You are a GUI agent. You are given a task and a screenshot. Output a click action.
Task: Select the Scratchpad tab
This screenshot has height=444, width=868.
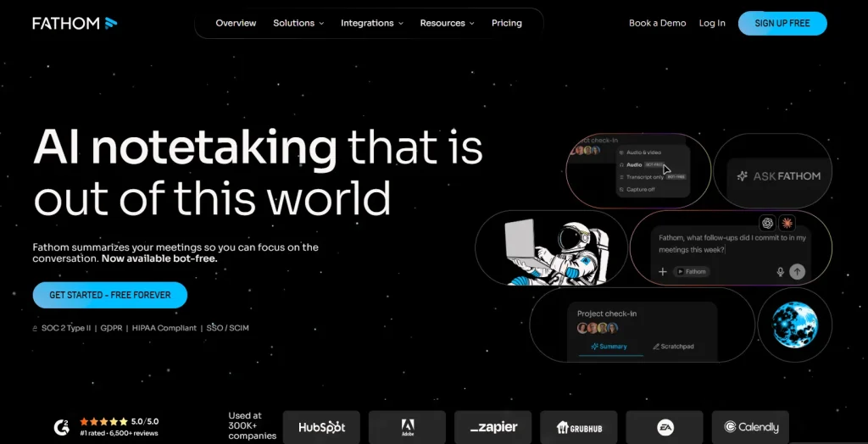673,347
